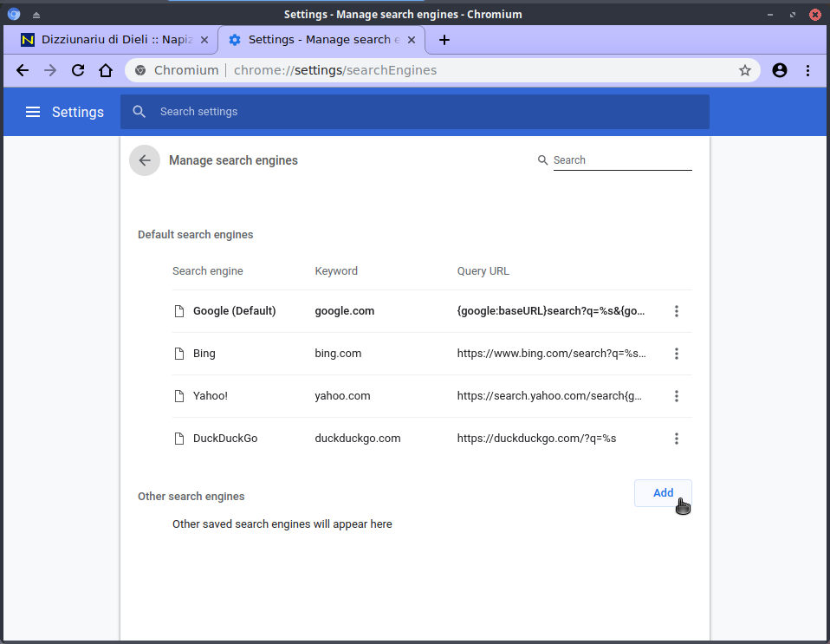Click the page icon next to Google (Default)

[179, 311]
